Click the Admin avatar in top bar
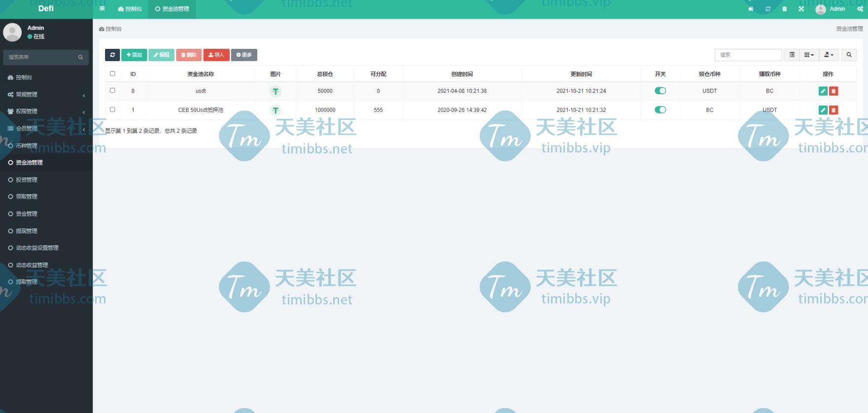The height and width of the screenshot is (413, 868). [x=820, y=9]
